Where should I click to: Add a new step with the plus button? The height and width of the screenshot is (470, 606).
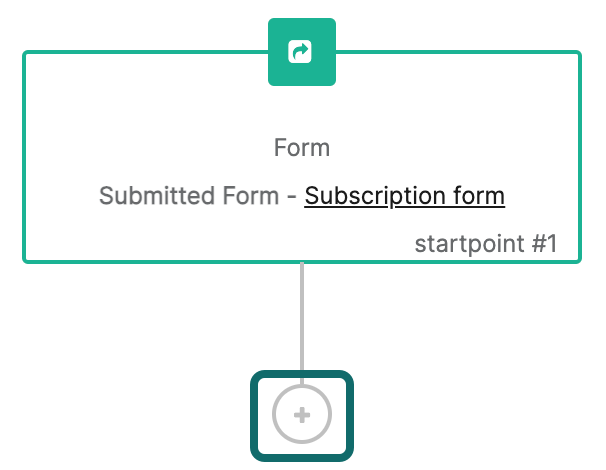pyautogui.click(x=302, y=414)
